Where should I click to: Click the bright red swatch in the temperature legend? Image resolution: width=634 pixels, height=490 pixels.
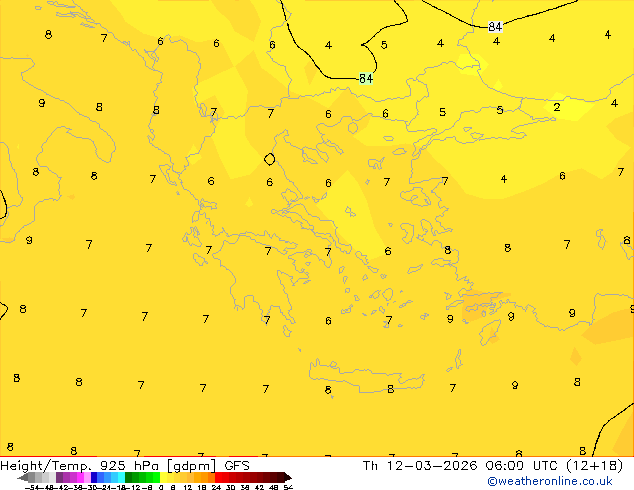coord(218,477)
